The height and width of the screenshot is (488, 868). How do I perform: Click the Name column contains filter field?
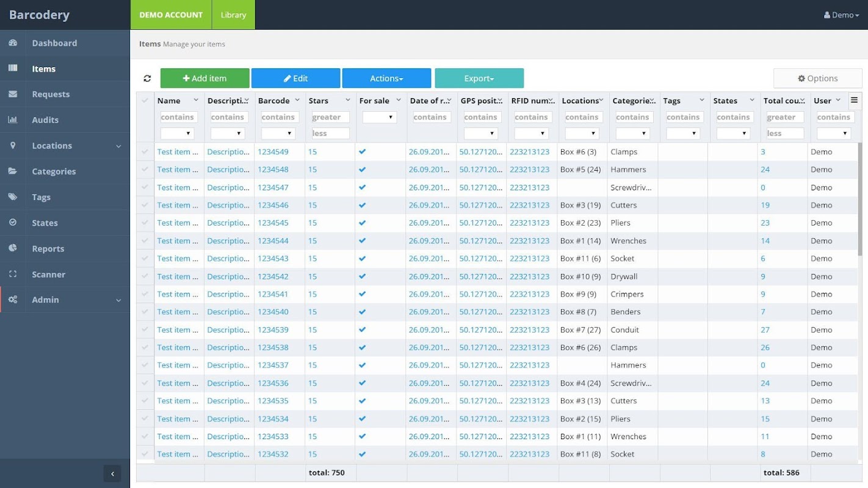[178, 117]
